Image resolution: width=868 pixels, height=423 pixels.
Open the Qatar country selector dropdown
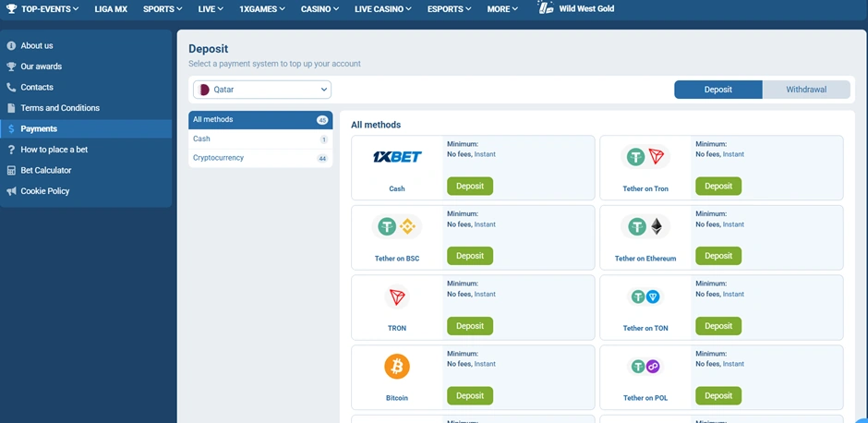pyautogui.click(x=262, y=90)
